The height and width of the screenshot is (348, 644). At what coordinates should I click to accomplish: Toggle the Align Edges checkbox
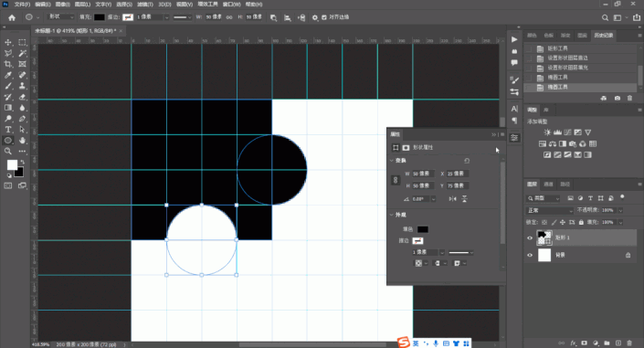[x=324, y=17]
